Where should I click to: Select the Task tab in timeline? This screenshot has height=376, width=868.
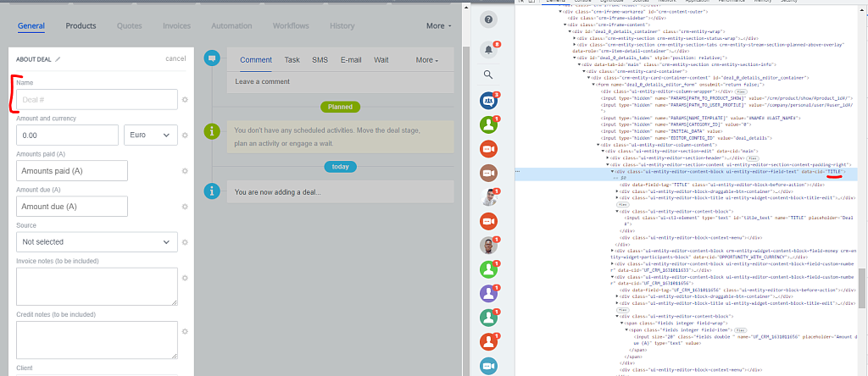292,60
